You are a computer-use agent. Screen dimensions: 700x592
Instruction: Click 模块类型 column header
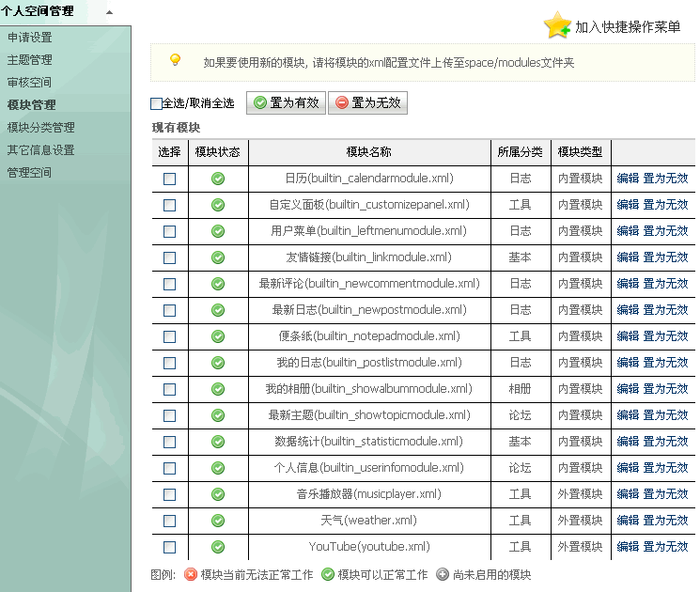click(580, 152)
